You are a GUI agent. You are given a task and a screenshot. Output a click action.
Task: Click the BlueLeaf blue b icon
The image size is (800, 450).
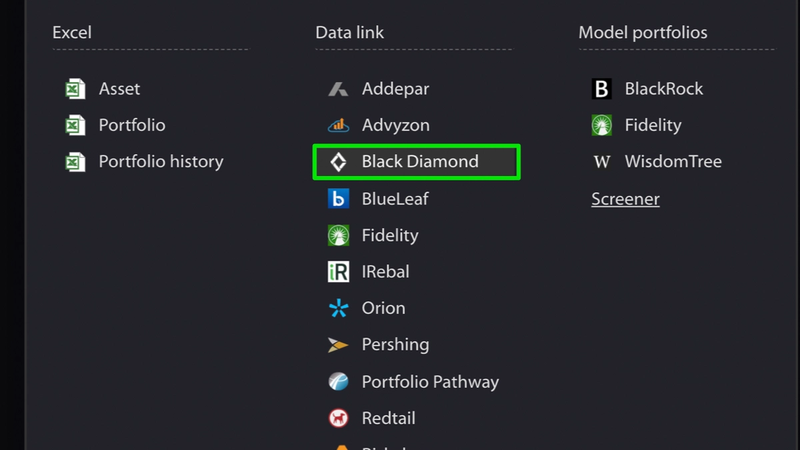click(338, 198)
